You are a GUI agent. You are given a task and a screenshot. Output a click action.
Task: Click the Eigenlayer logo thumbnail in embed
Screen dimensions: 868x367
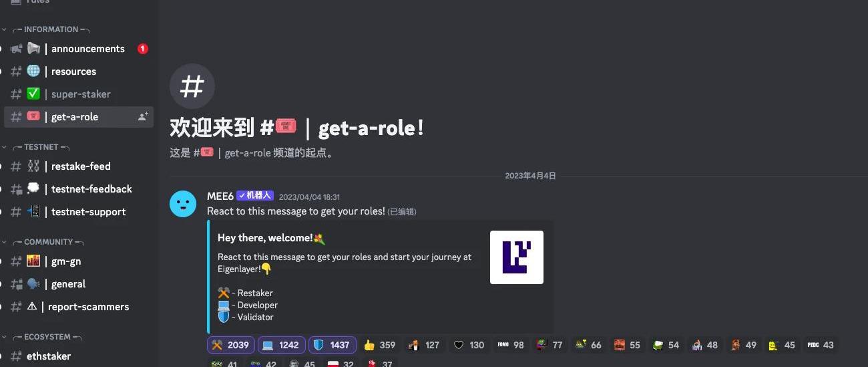pos(517,257)
